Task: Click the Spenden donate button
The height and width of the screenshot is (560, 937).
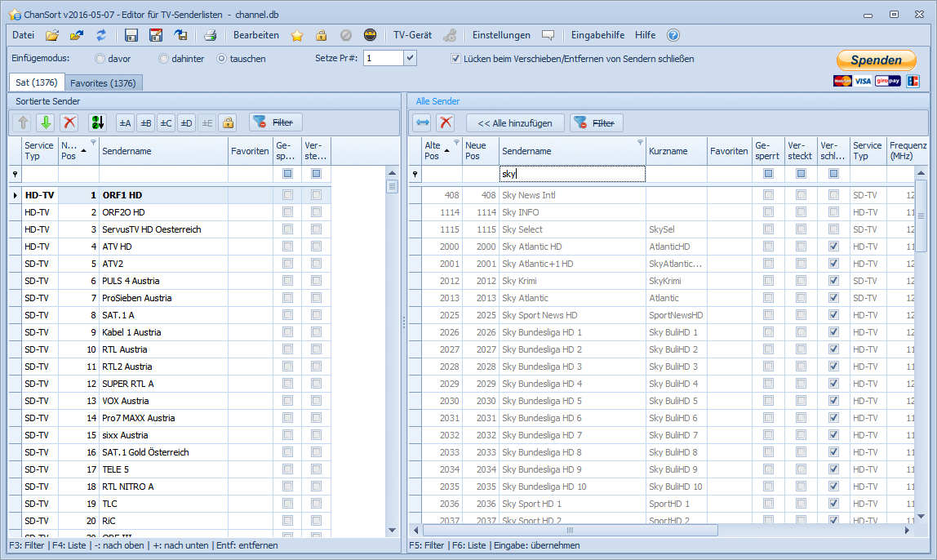Action: click(877, 60)
